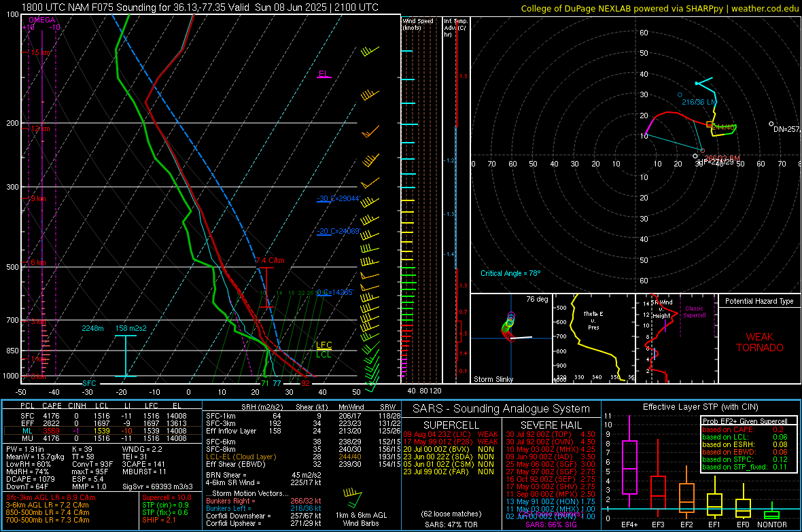This screenshot has width=802, height=532.
Task: Select the 20 Jul 00 00Z (BVX) analogue
Action: [449, 449]
